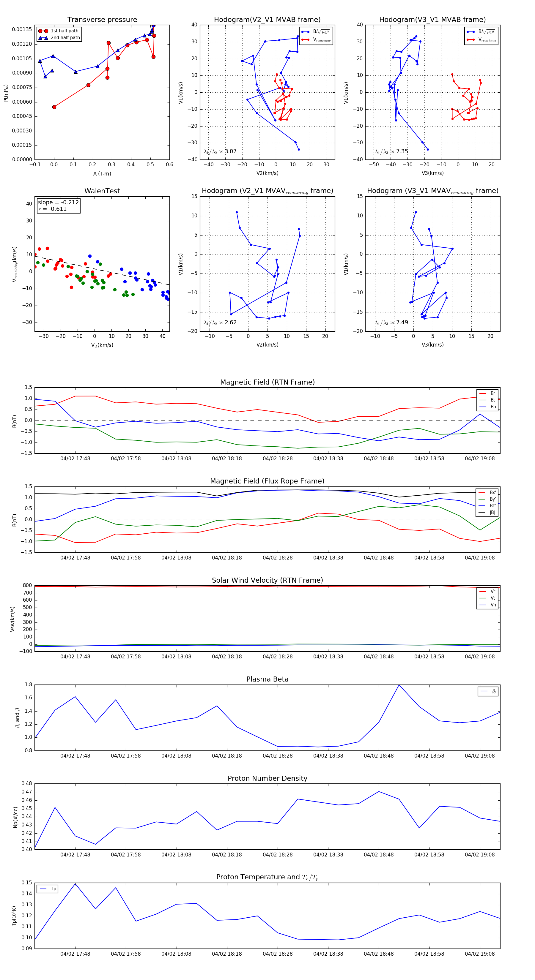Click the Proton Temperature curve's first peak at 0.15

click(x=75, y=883)
